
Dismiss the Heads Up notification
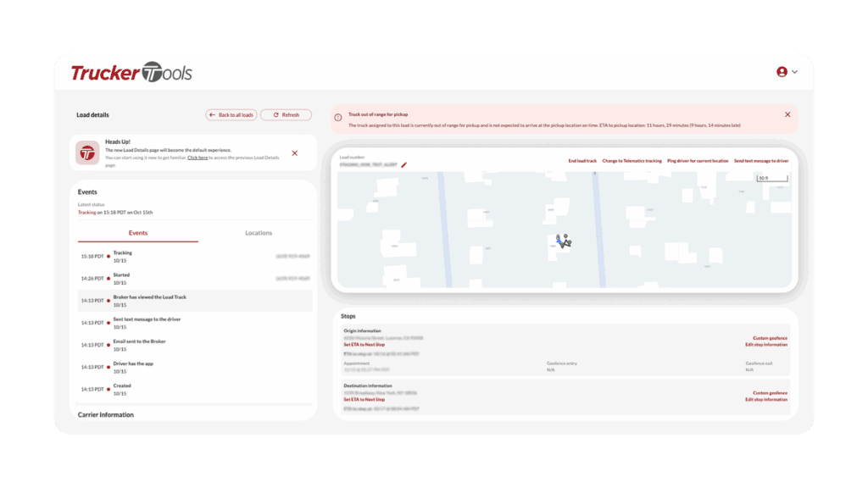294,153
